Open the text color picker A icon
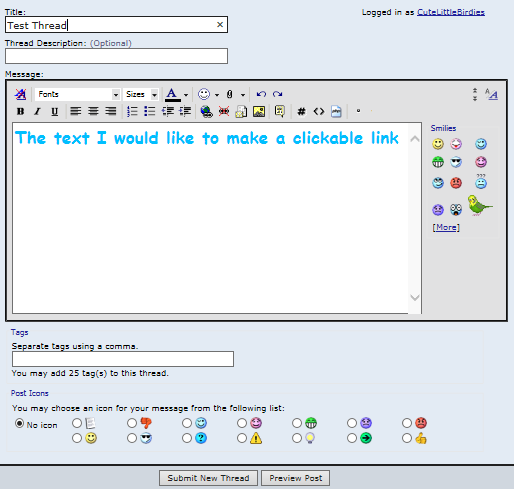The image size is (514, 489). pyautogui.click(x=172, y=94)
